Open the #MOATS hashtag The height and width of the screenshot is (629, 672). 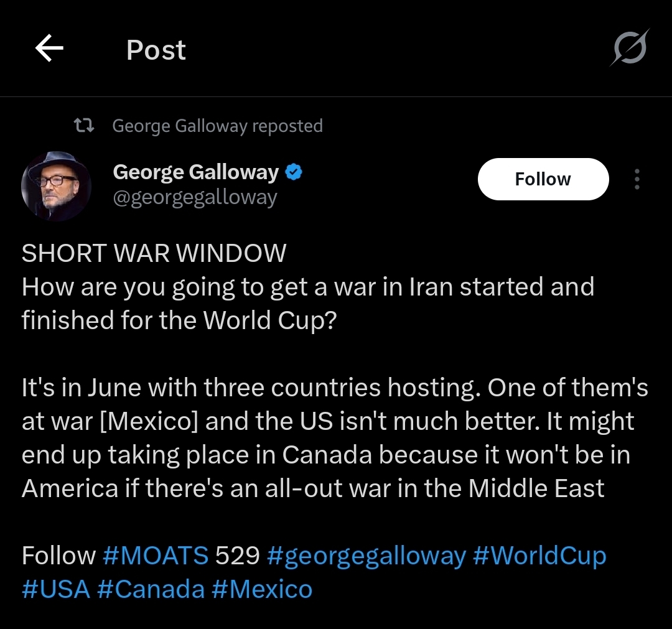(156, 556)
